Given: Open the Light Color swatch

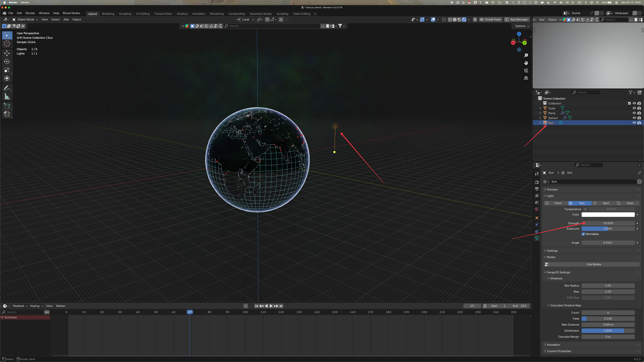Looking at the screenshot, I should 608,215.
